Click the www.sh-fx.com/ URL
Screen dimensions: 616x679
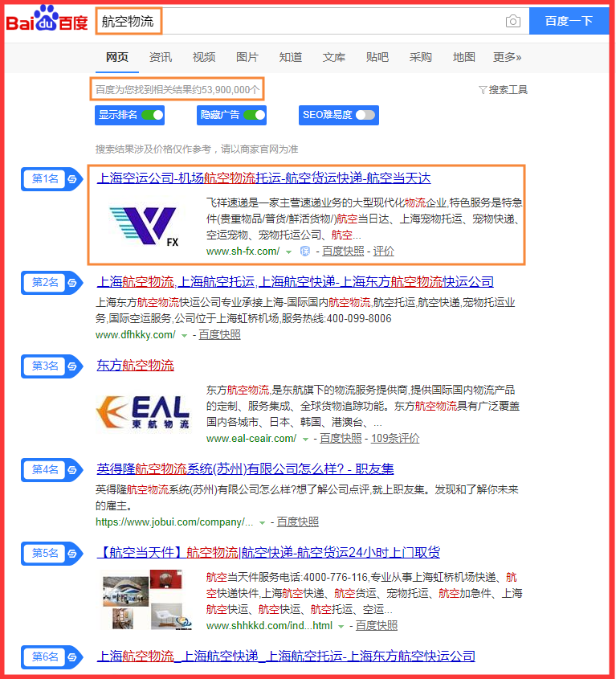coord(243,252)
